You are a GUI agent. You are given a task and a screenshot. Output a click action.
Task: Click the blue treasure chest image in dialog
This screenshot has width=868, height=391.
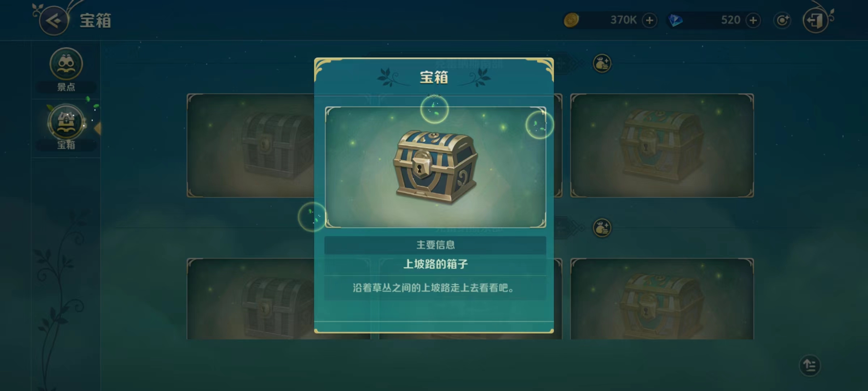point(435,166)
